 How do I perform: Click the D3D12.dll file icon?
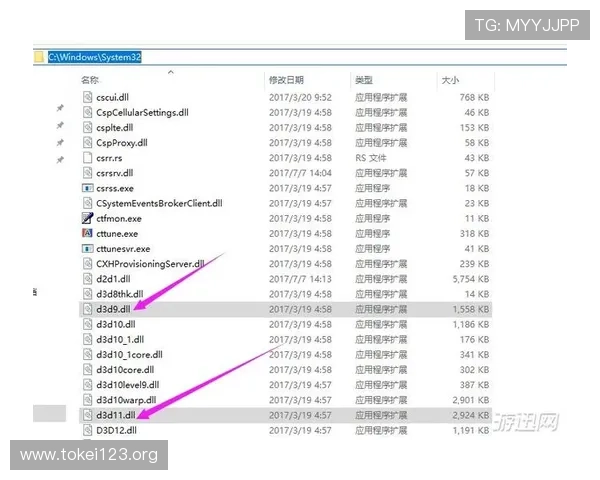pyautogui.click(x=88, y=430)
